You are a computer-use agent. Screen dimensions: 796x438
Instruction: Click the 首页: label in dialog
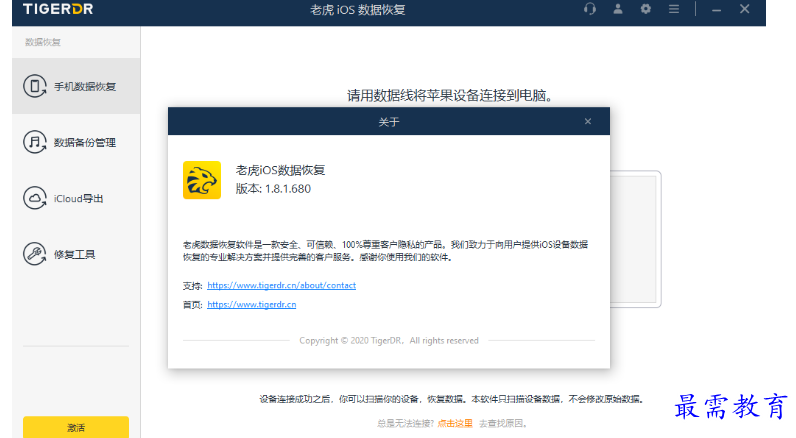tap(192, 305)
